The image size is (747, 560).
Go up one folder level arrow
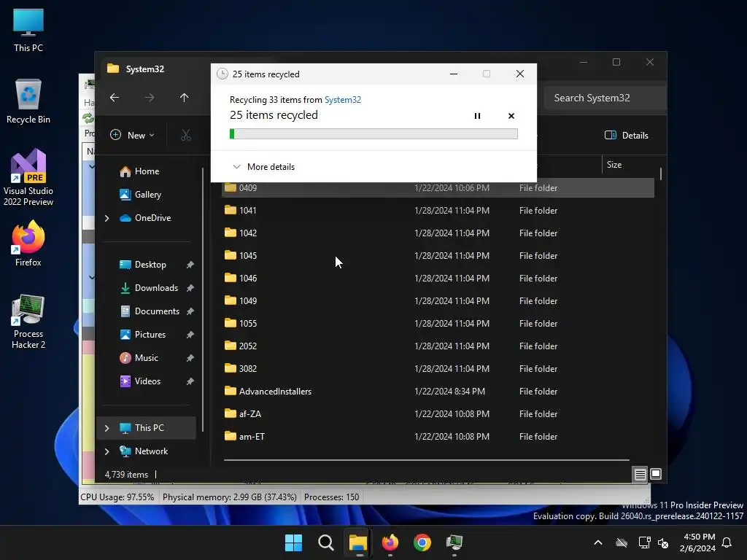tap(185, 98)
